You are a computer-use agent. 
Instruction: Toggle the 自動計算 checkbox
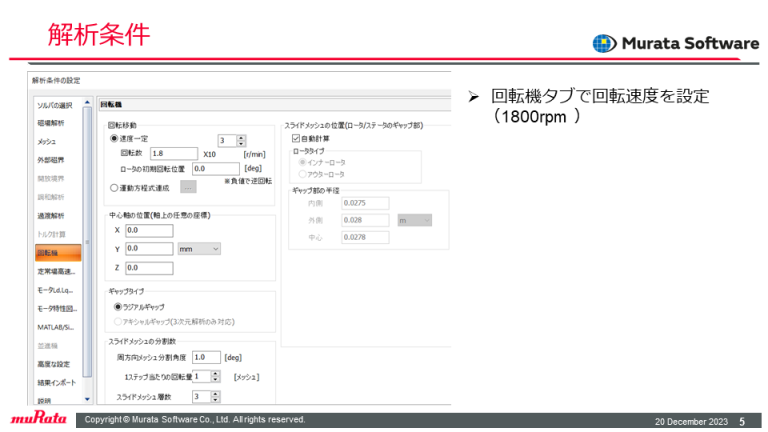point(296,138)
